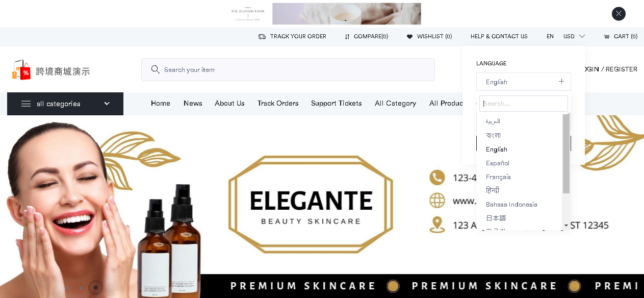Image resolution: width=644 pixels, height=298 pixels.
Task: Choose Français from the language list
Action: click(498, 177)
